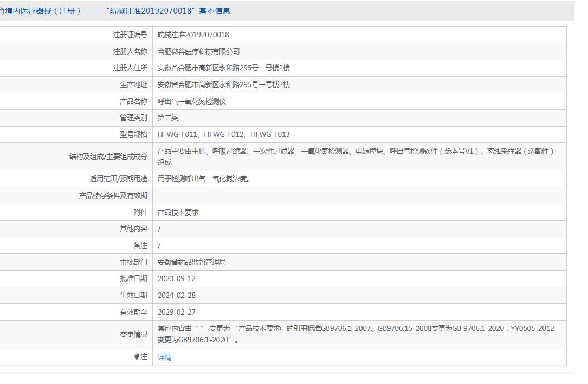Viewport: 588px width, 384px height.
Task: Click the 型号规格 label
Action: [133, 134]
